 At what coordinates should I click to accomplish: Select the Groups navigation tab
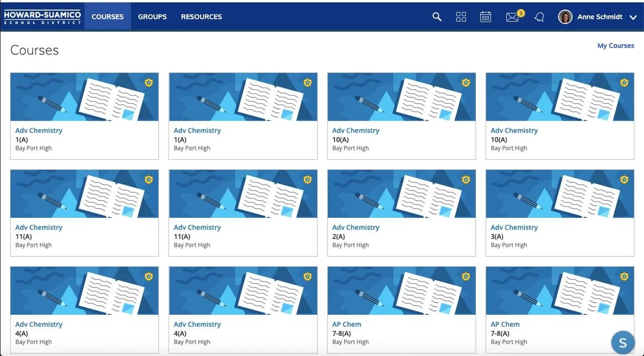point(152,17)
